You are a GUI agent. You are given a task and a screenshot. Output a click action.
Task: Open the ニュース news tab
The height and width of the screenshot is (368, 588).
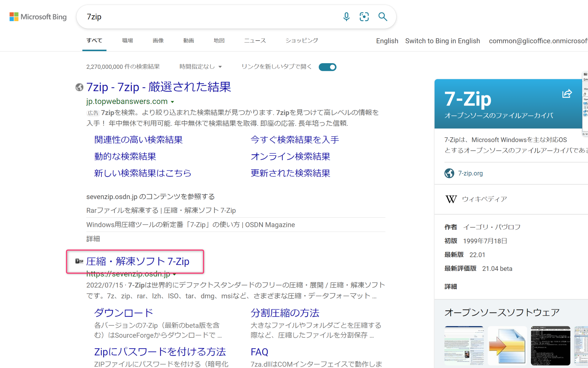255,41
